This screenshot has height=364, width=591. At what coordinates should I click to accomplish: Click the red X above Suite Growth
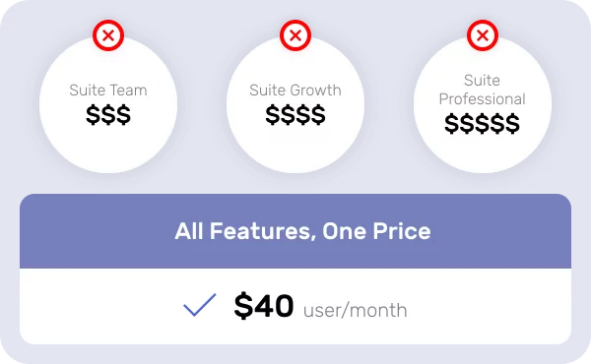pos(295,35)
